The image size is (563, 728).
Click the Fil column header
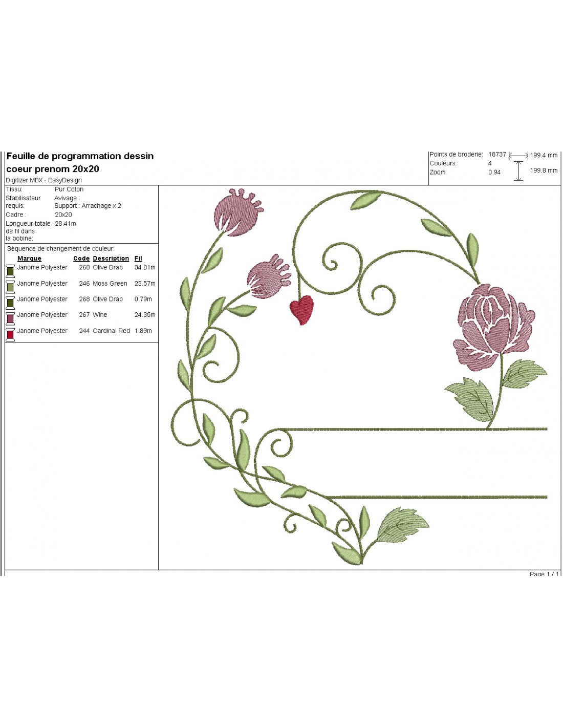[x=138, y=259]
